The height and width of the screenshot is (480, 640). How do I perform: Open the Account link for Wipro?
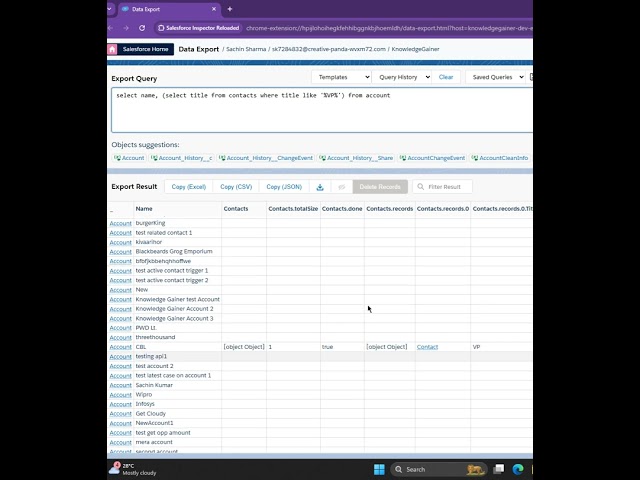120,395
